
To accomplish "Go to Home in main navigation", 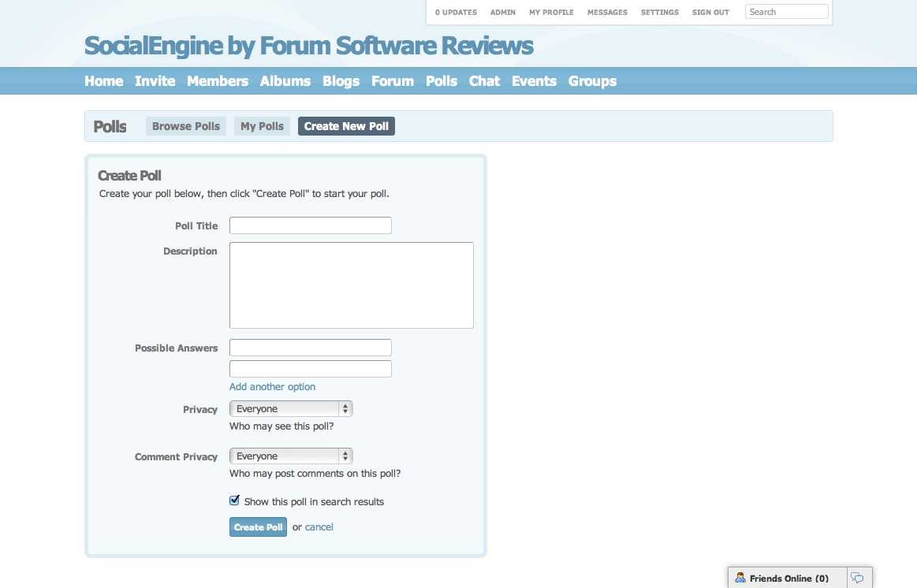I will pyautogui.click(x=103, y=81).
